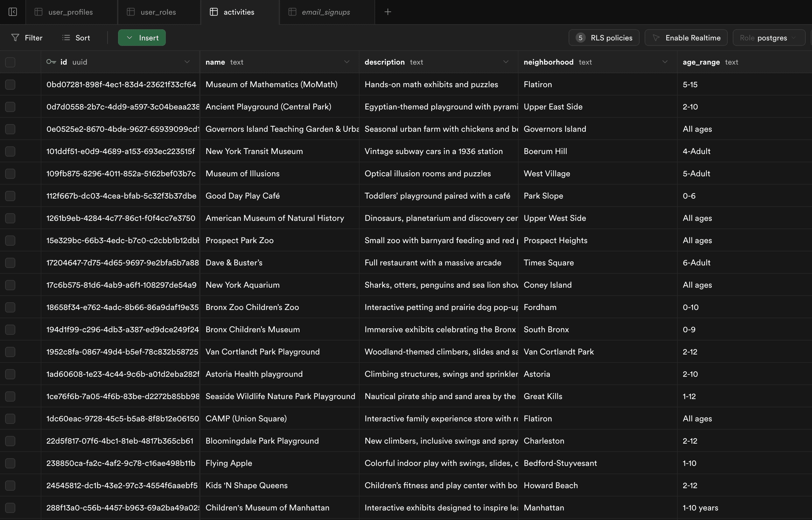The width and height of the screenshot is (812, 520).
Task: Open the email_signups tab
Action: coord(325,12)
